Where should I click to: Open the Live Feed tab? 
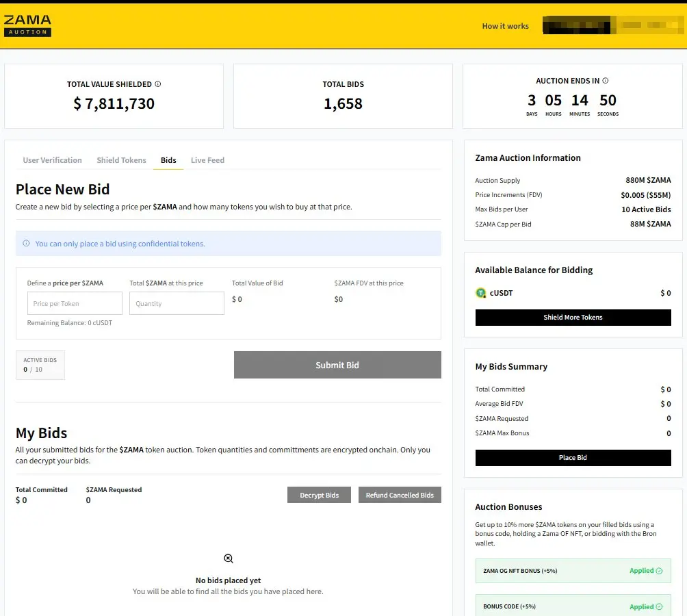[207, 160]
